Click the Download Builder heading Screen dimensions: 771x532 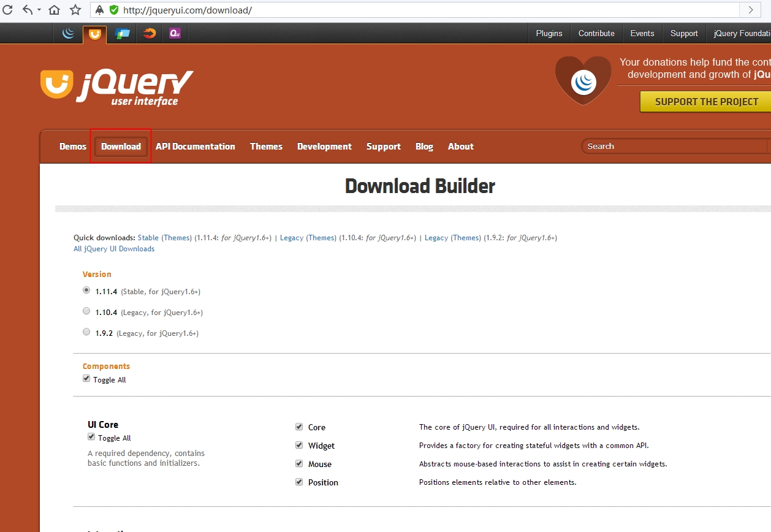(x=420, y=186)
